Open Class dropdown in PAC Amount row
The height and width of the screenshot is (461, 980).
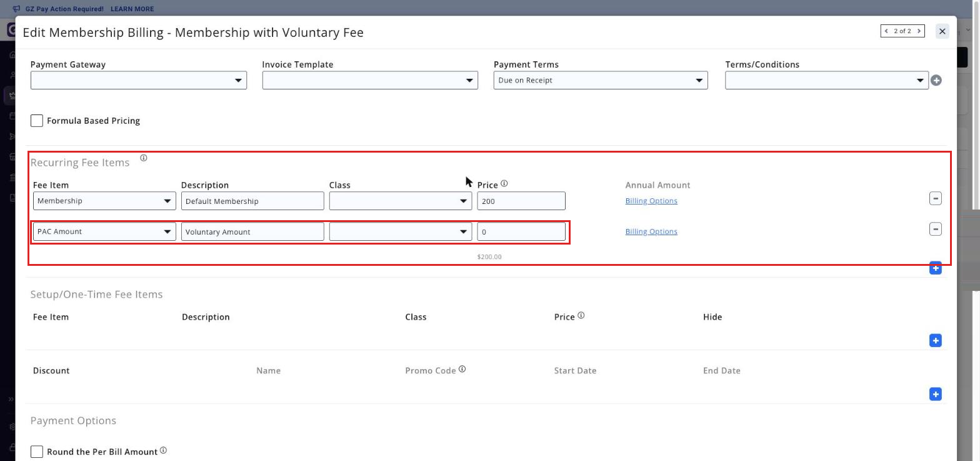point(401,231)
